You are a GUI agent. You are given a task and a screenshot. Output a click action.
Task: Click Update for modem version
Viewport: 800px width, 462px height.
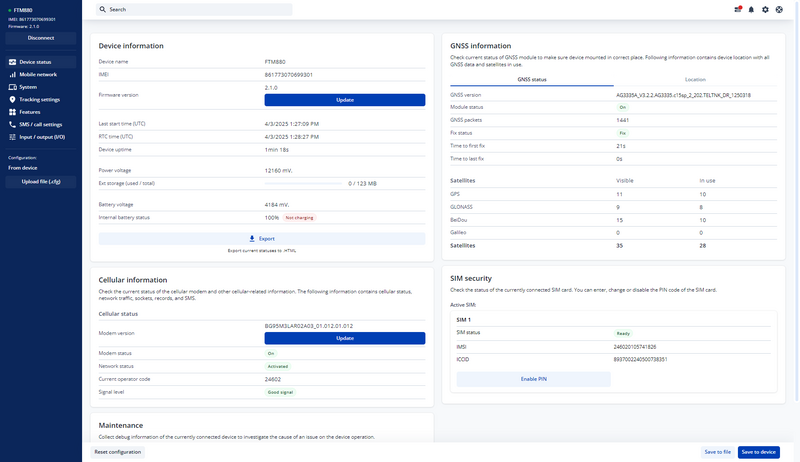(x=344, y=338)
